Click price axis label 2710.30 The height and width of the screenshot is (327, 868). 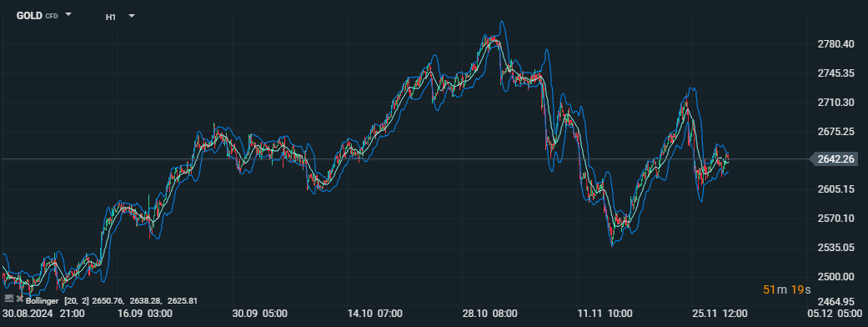pos(835,103)
